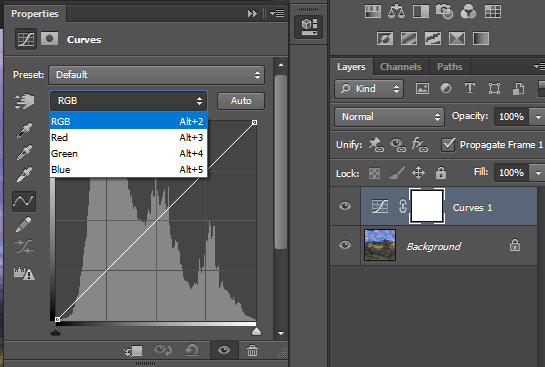Click the layer mask icon in Properties
The width and height of the screenshot is (545, 367).
[49, 39]
